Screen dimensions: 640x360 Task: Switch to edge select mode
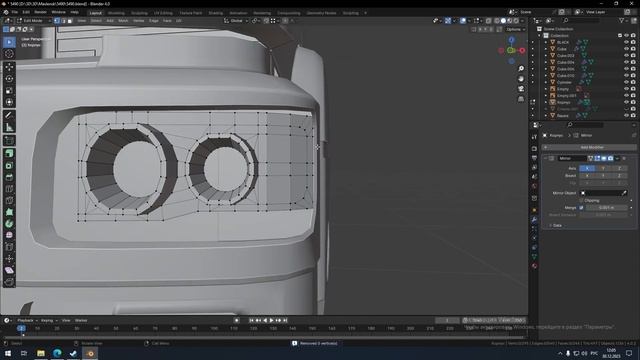click(x=63, y=20)
